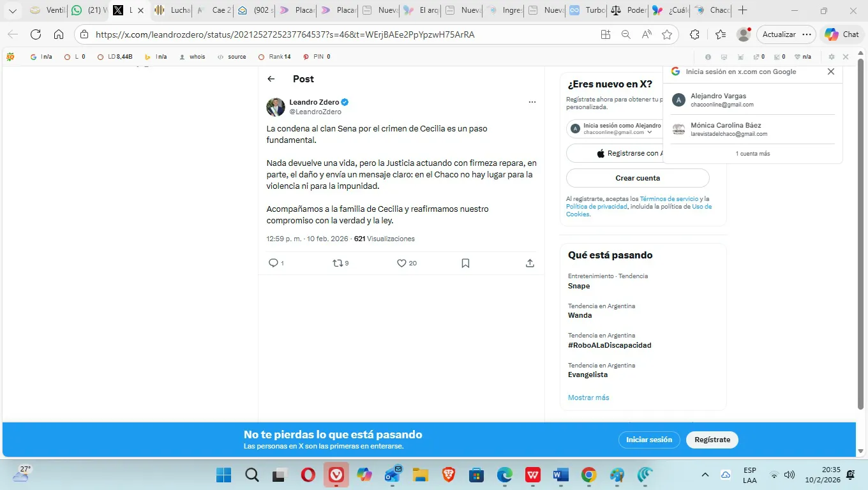Screen dimensions: 868x490
Task: Open the post's three-dot more menu
Action: [532, 102]
